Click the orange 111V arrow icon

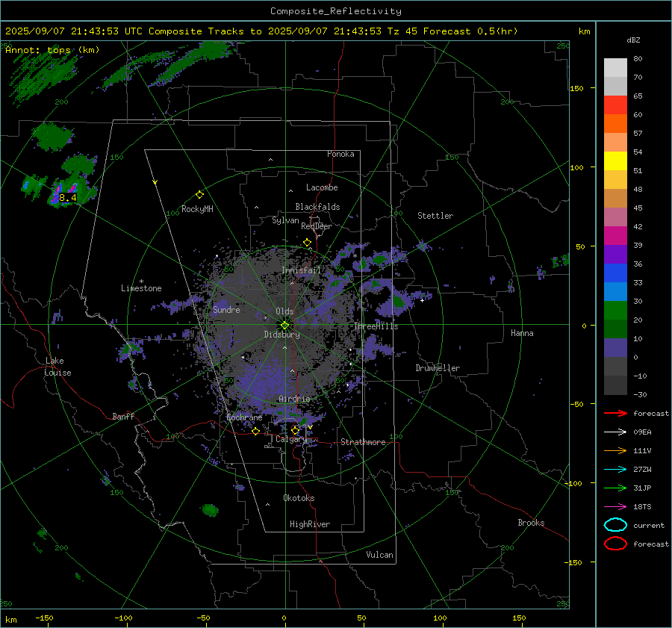pyautogui.click(x=615, y=450)
